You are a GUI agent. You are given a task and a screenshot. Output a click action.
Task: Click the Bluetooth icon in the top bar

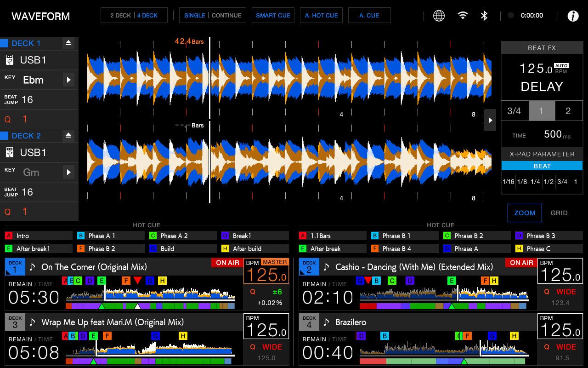click(484, 15)
